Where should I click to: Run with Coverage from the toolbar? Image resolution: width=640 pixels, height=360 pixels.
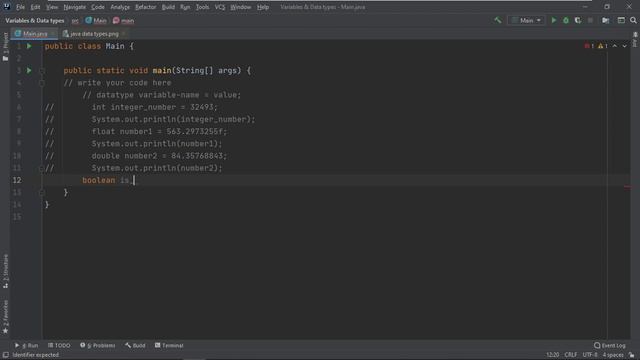[x=578, y=20]
